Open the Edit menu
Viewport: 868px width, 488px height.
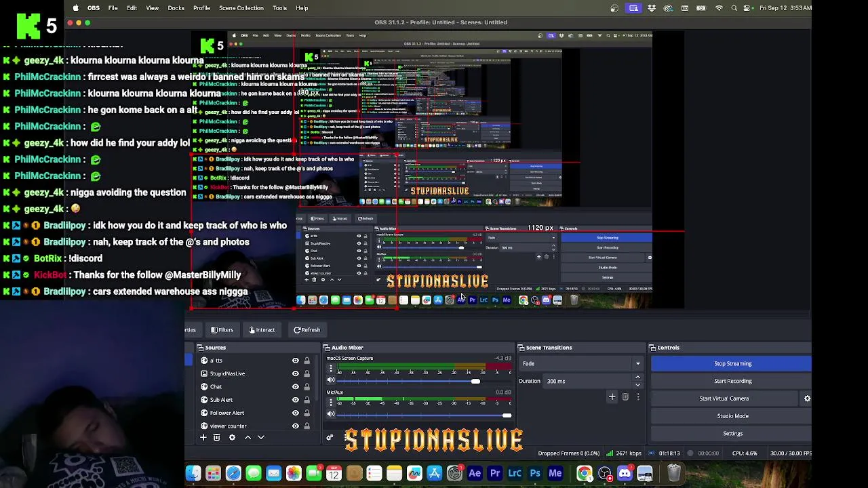click(x=132, y=8)
